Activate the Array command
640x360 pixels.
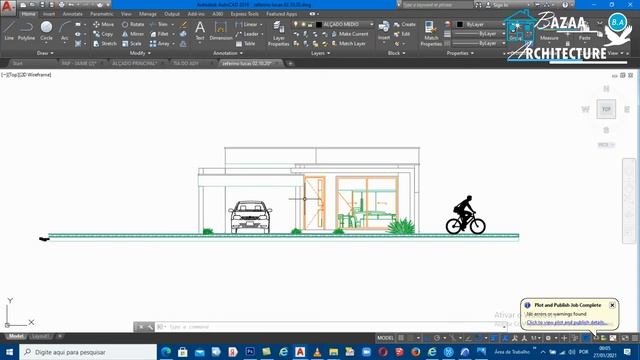pos(160,43)
